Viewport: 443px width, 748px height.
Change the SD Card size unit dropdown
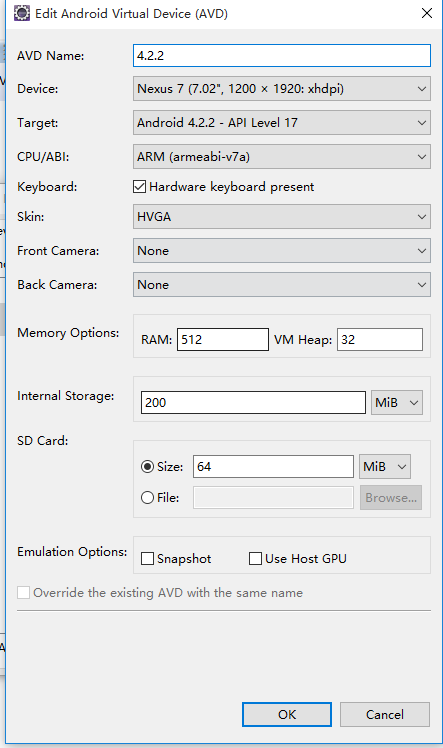click(x=385, y=467)
